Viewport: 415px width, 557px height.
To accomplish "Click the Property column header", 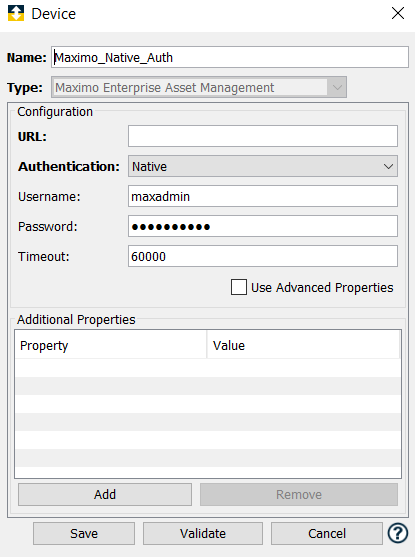I will tap(111, 345).
